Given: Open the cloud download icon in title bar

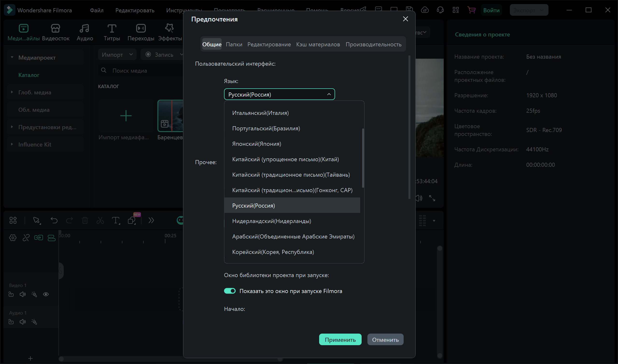Looking at the screenshot, I should pos(425,10).
